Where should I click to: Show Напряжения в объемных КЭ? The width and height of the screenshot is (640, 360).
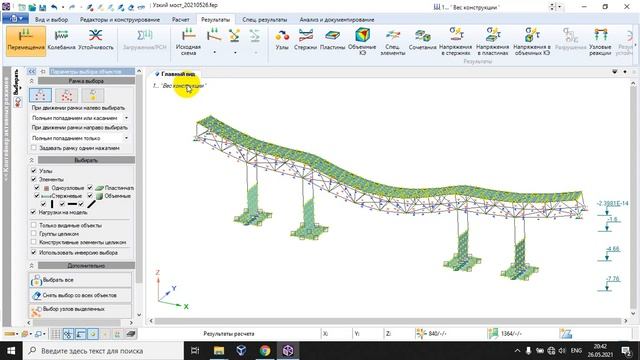tap(532, 41)
